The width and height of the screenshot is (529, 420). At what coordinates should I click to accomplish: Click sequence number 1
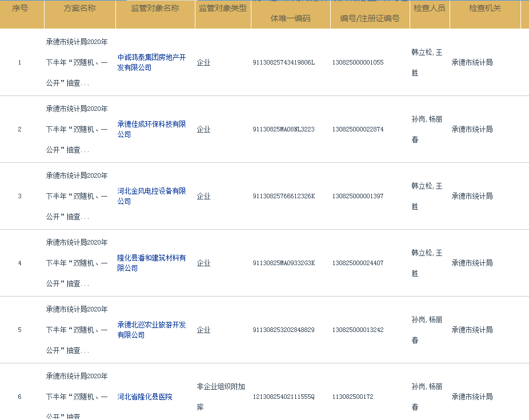pyautogui.click(x=19, y=62)
